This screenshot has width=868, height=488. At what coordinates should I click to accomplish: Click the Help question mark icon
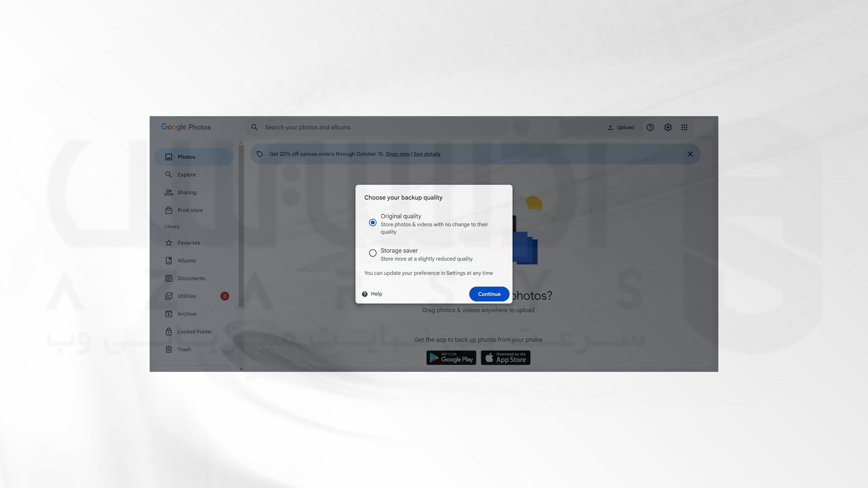coord(364,294)
